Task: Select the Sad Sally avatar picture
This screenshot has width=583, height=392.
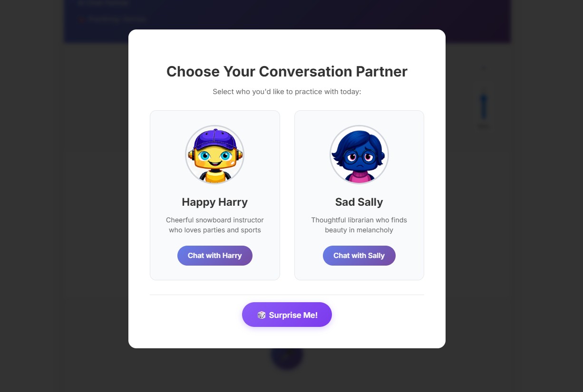Action: pyautogui.click(x=359, y=154)
